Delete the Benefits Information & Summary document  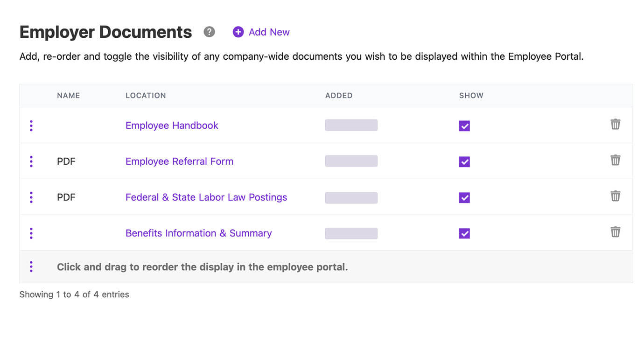click(x=615, y=232)
